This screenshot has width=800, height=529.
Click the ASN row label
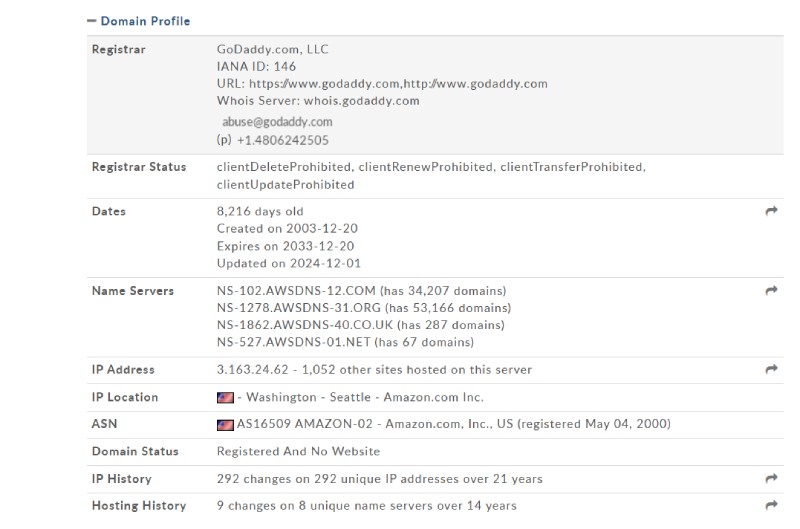tap(104, 424)
